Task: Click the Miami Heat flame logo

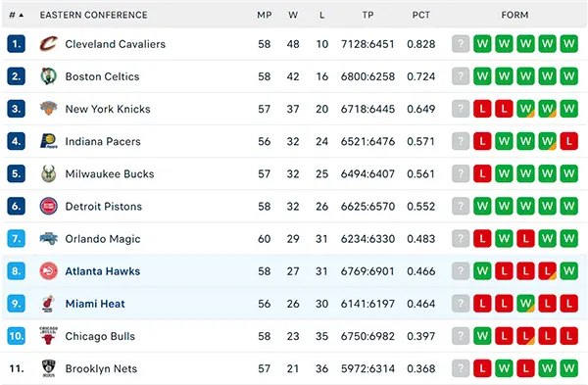Action: click(48, 304)
